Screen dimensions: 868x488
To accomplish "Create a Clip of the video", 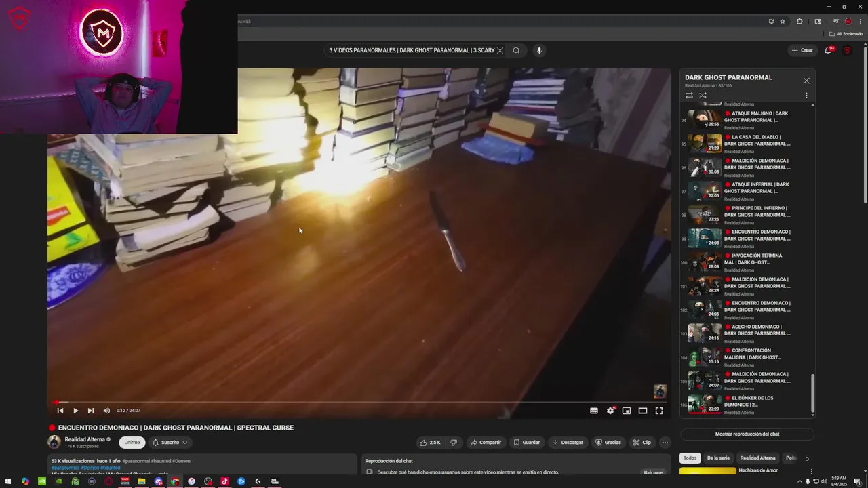I will 642,443.
